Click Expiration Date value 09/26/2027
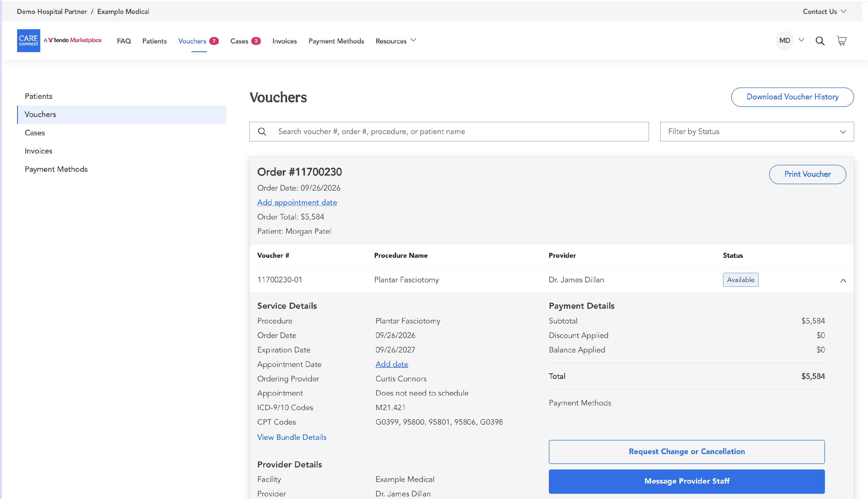The width and height of the screenshot is (868, 499). pos(395,350)
